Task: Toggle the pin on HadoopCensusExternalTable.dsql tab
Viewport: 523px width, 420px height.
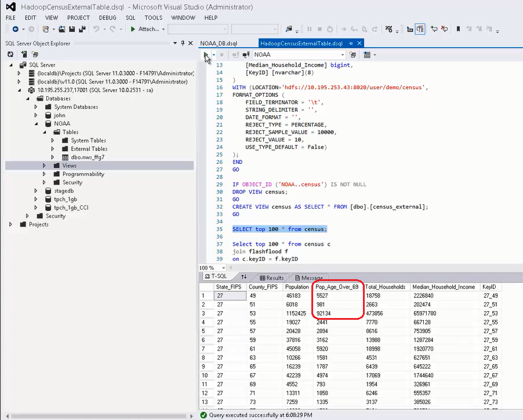Action: tap(351, 43)
